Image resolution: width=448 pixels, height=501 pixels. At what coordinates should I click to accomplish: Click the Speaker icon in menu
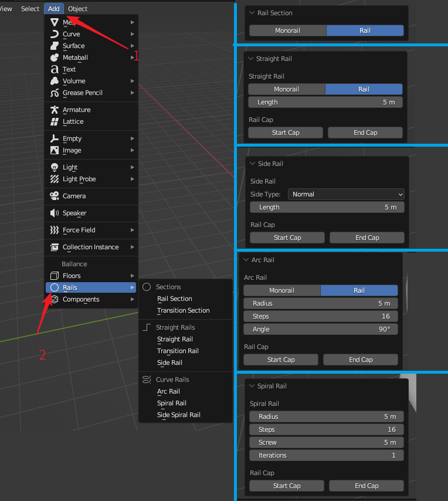click(x=54, y=213)
